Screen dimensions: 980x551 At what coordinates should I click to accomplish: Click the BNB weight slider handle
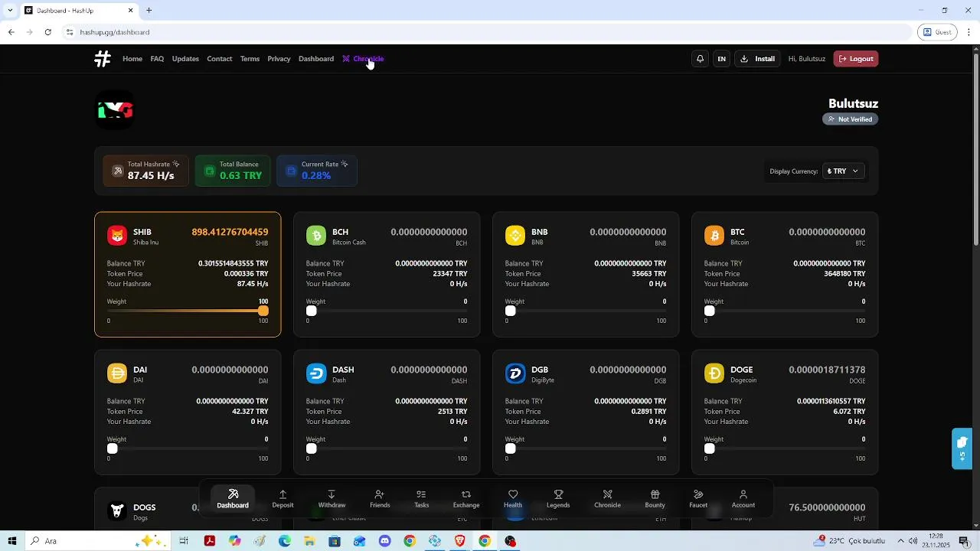coord(511,311)
